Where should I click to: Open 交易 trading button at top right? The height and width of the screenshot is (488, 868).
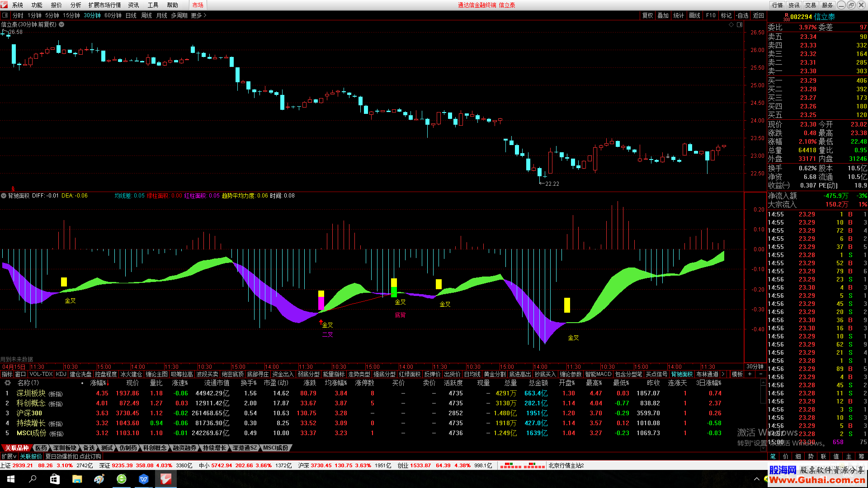[x=811, y=5]
